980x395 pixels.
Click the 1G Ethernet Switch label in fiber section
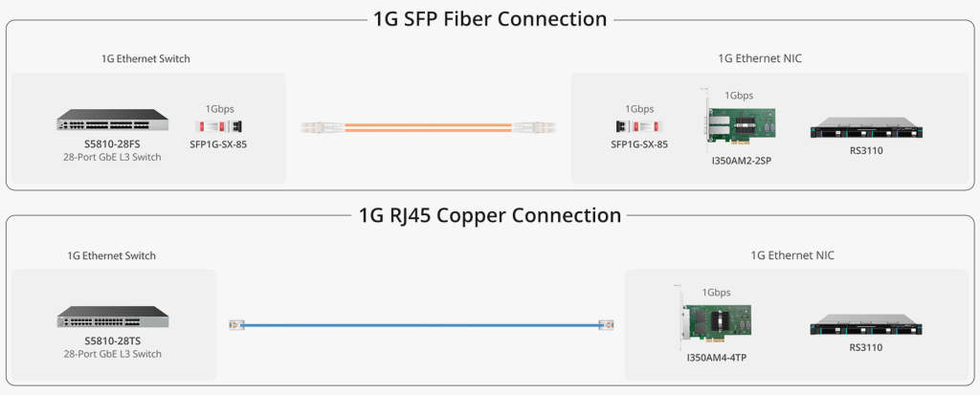coord(145,58)
